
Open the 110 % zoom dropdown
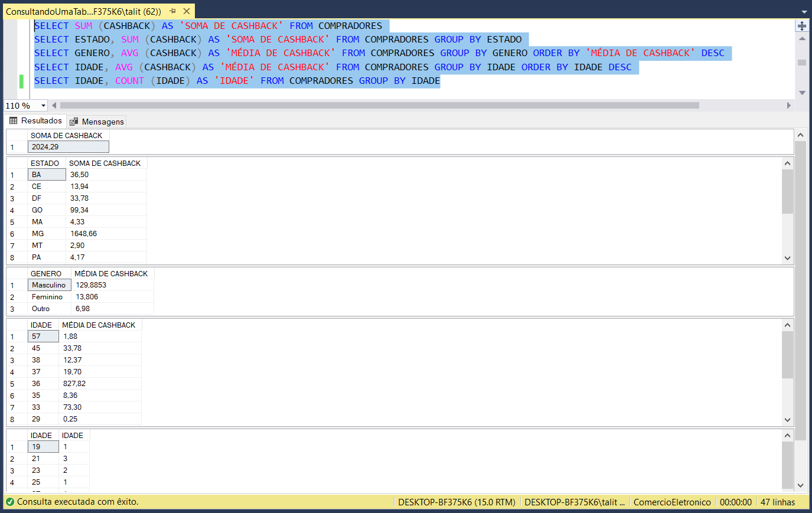click(x=43, y=106)
